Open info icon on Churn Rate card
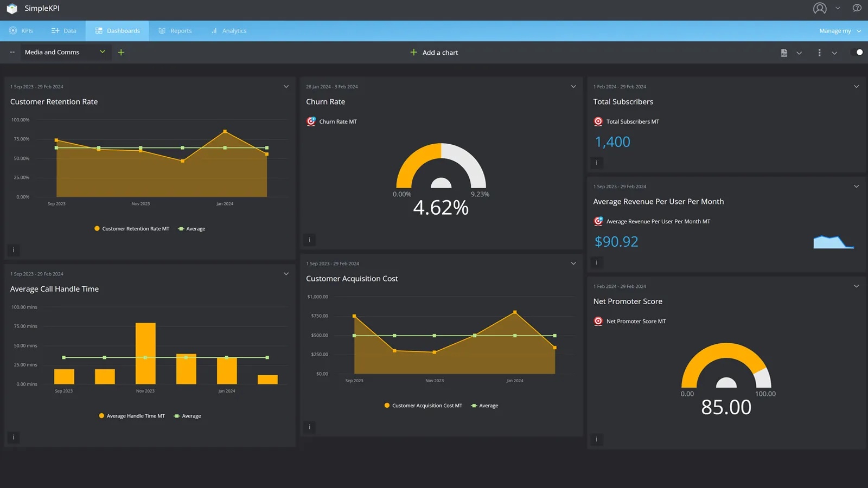The width and height of the screenshot is (868, 488). pos(309,240)
